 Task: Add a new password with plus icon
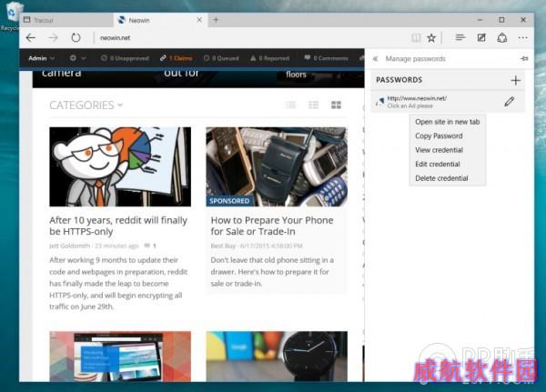coord(516,80)
